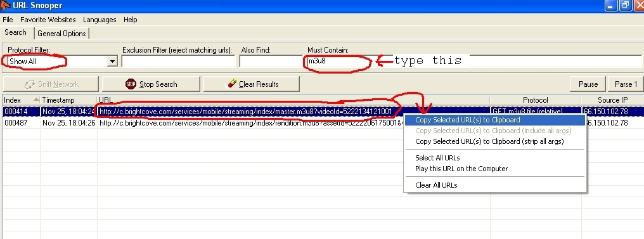
Task: Choose Select All URLs from context menu
Action: (494, 158)
